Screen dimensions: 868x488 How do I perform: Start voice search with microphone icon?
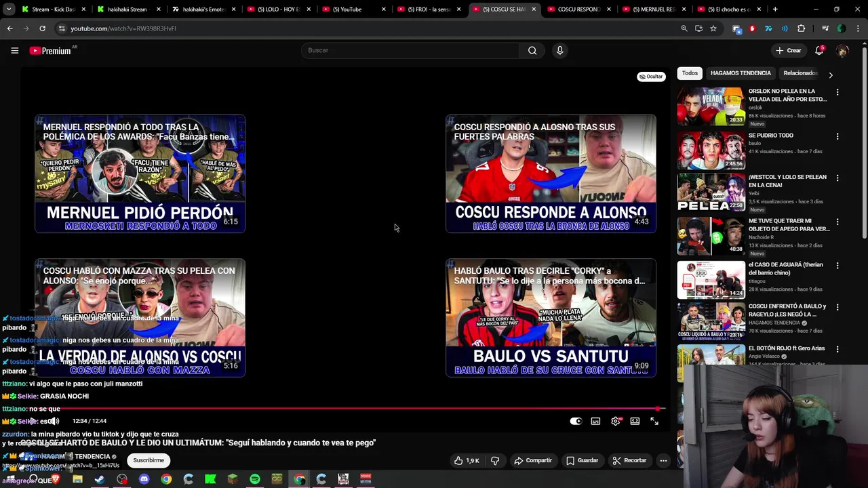point(559,50)
